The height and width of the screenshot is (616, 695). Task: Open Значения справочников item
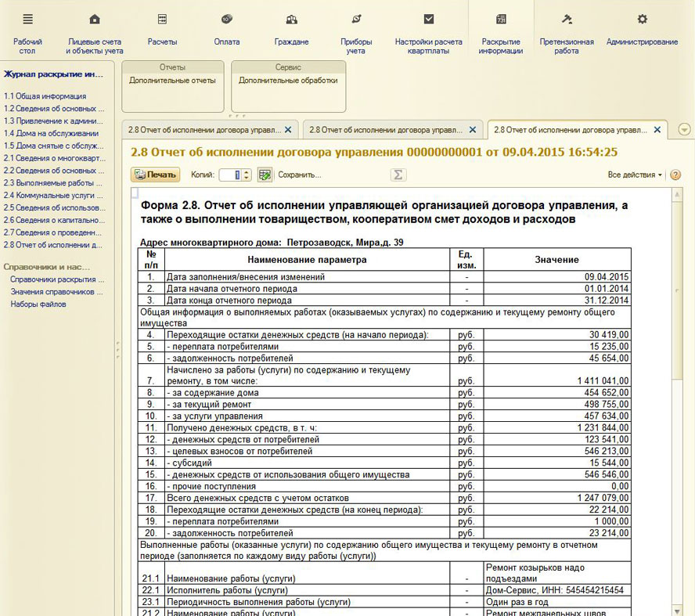56,292
